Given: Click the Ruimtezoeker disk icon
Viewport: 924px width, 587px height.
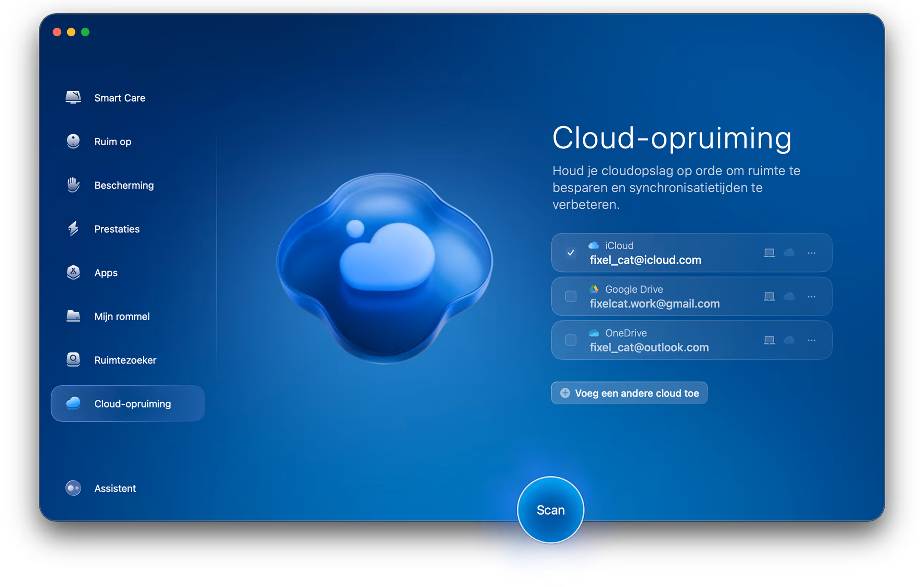Looking at the screenshot, I should 73,360.
